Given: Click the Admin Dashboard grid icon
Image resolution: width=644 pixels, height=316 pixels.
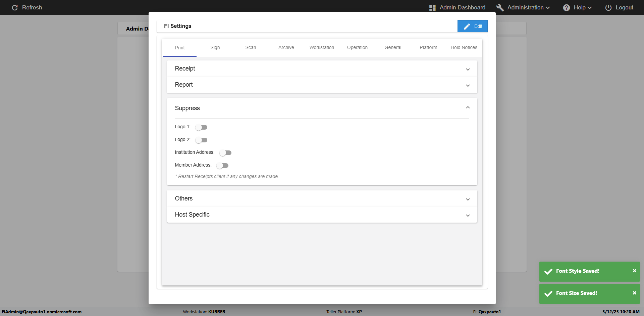Looking at the screenshot, I should [432, 8].
